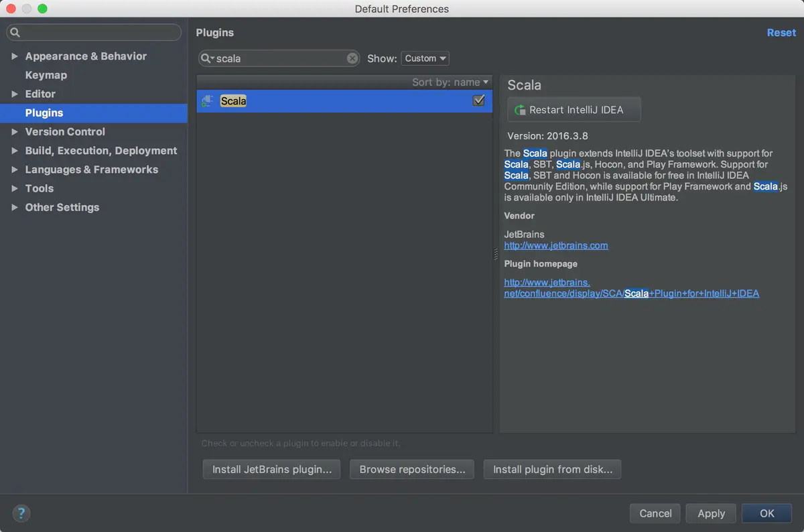Click the Scala plugin icon in list
This screenshot has width=804, height=532.
coord(208,101)
